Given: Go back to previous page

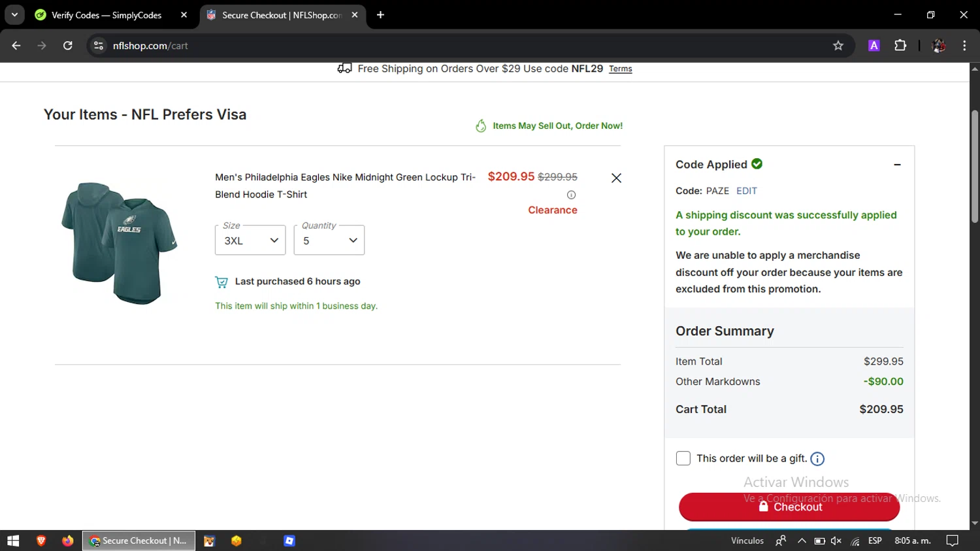Looking at the screenshot, I should (16, 46).
